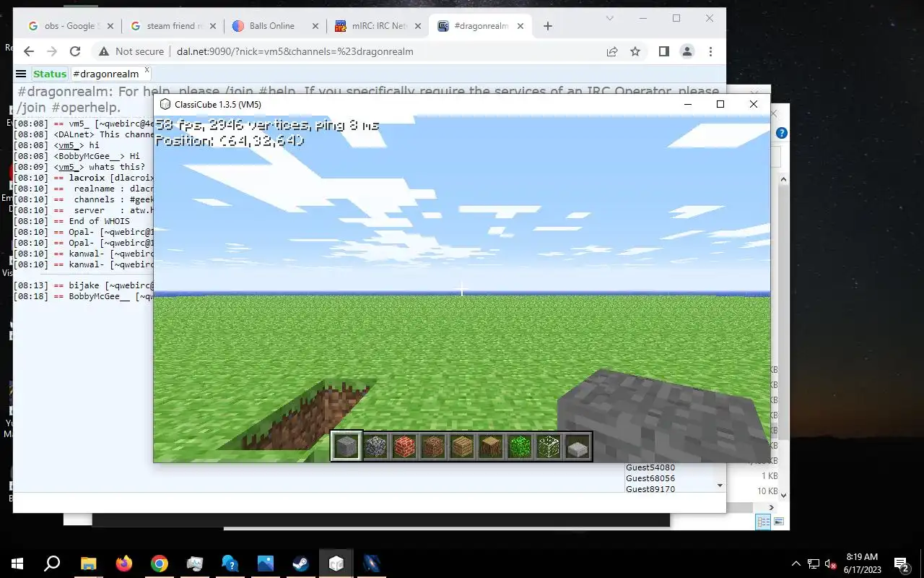
Task: Select the stone block in the hotbar
Action: pyautogui.click(x=346, y=447)
